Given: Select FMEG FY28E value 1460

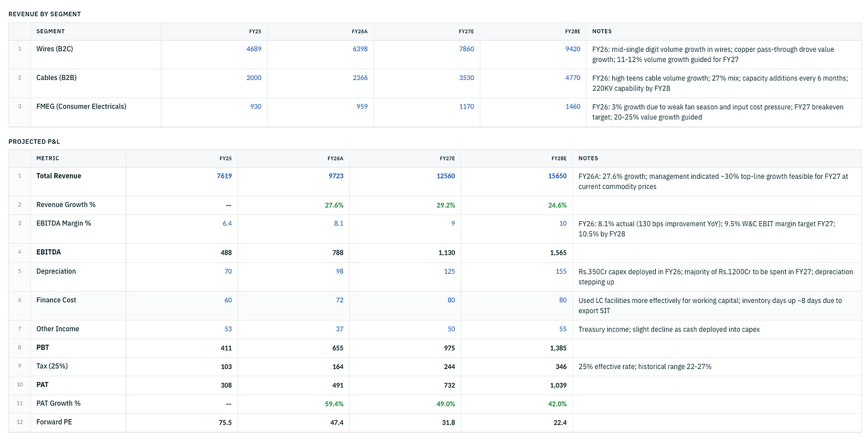Looking at the screenshot, I should 573,106.
